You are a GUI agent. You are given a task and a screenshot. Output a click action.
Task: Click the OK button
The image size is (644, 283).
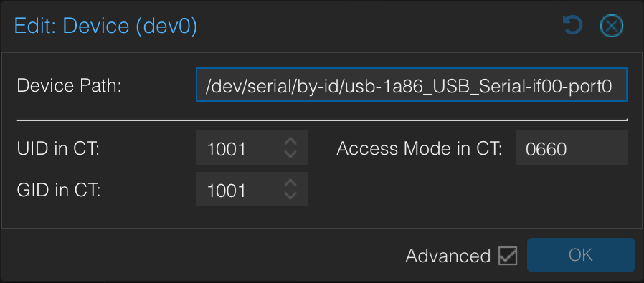click(581, 255)
